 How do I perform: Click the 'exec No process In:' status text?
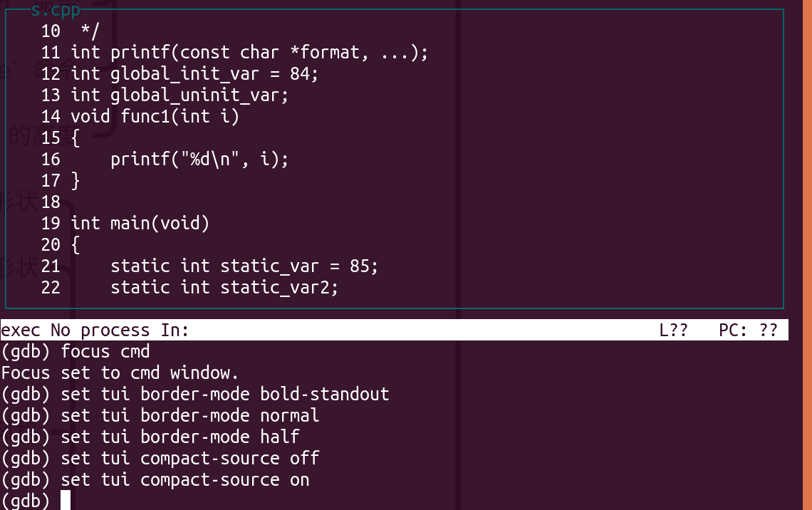pos(95,331)
